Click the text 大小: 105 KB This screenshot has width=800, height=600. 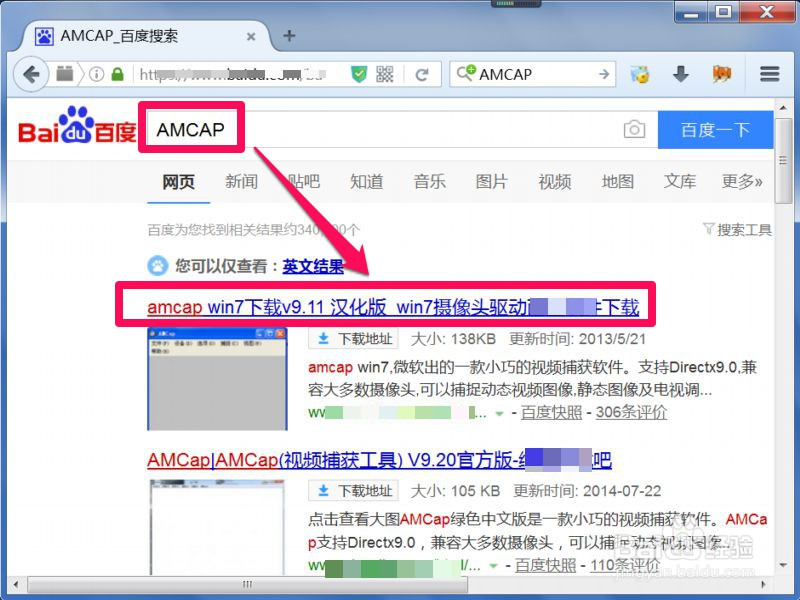click(455, 491)
